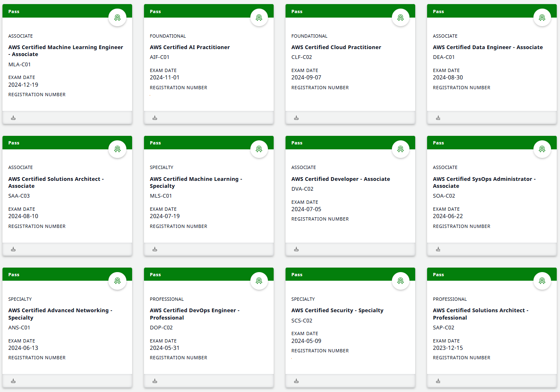Download the Machine Learning Engineer Associate certificate
The width and height of the screenshot is (560, 392).
pyautogui.click(x=13, y=118)
